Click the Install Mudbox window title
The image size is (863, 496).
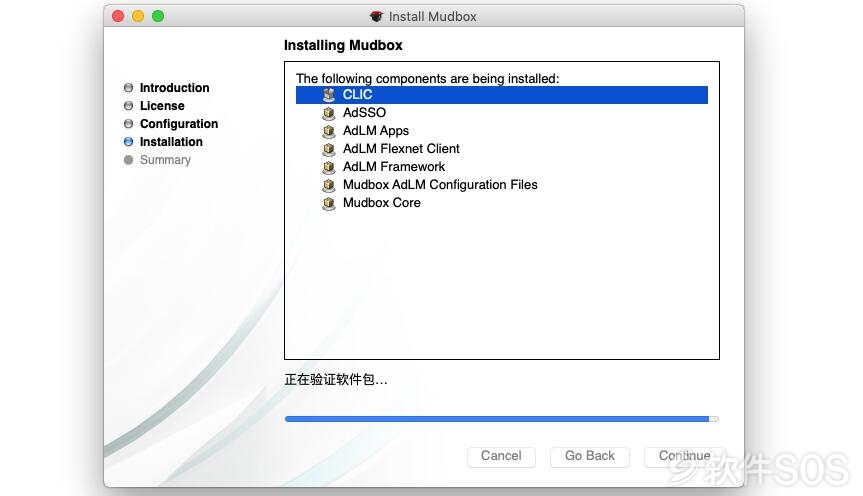433,17
